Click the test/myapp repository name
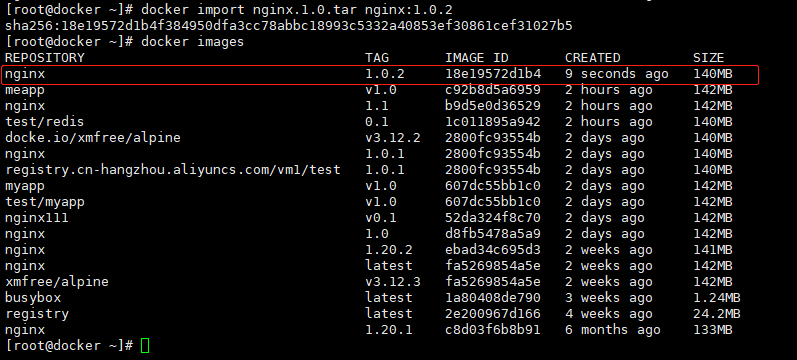This screenshot has height=360, width=797. coord(45,202)
